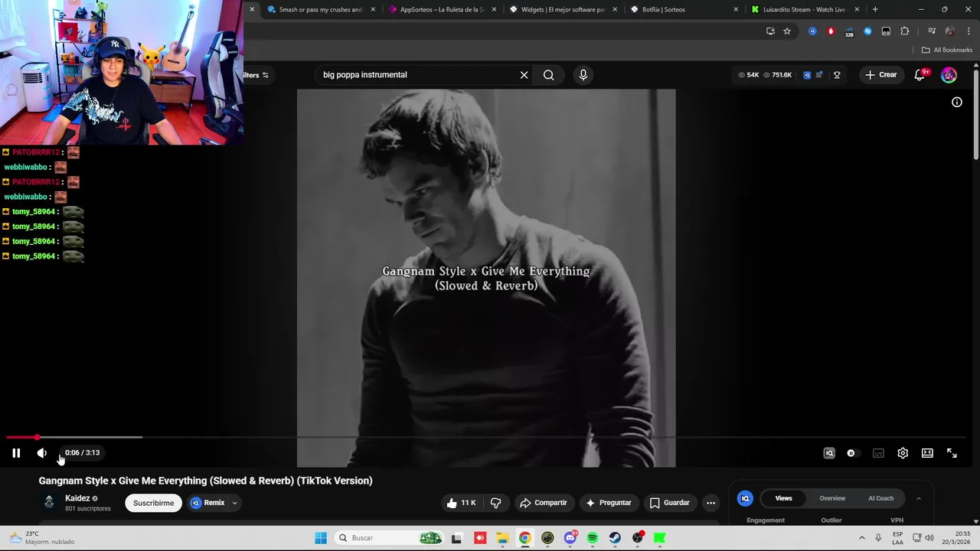The height and width of the screenshot is (551, 980).
Task: Mute the video with the speaker icon
Action: (x=41, y=453)
